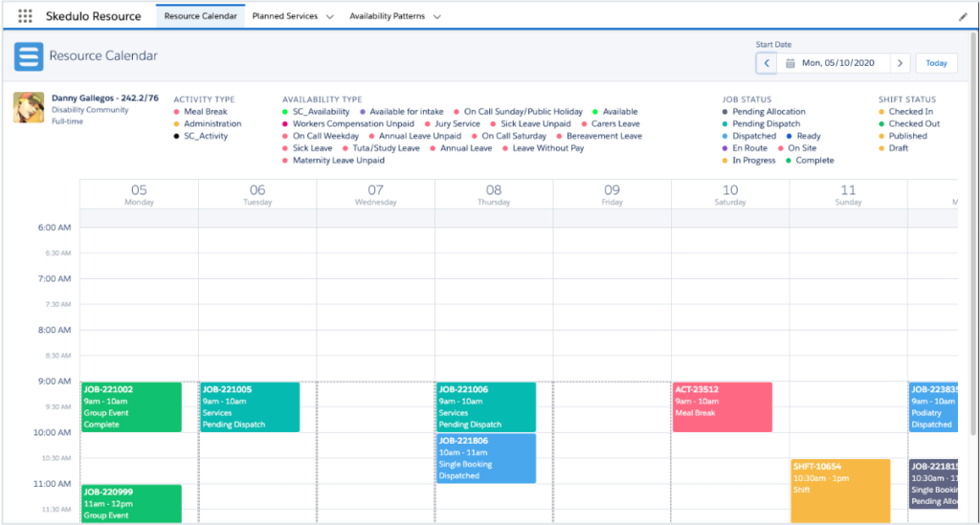
Task: Select the 06 Tuesday column header
Action: (x=257, y=194)
